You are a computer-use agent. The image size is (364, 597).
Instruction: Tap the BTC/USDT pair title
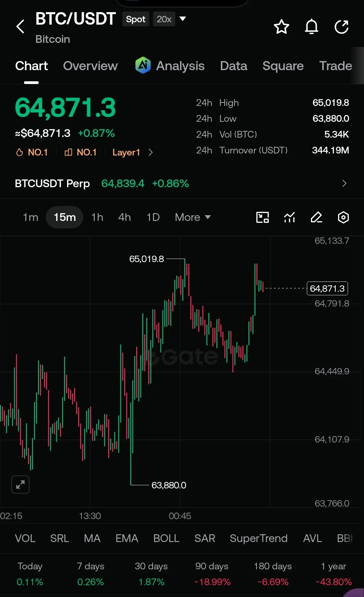tap(75, 19)
